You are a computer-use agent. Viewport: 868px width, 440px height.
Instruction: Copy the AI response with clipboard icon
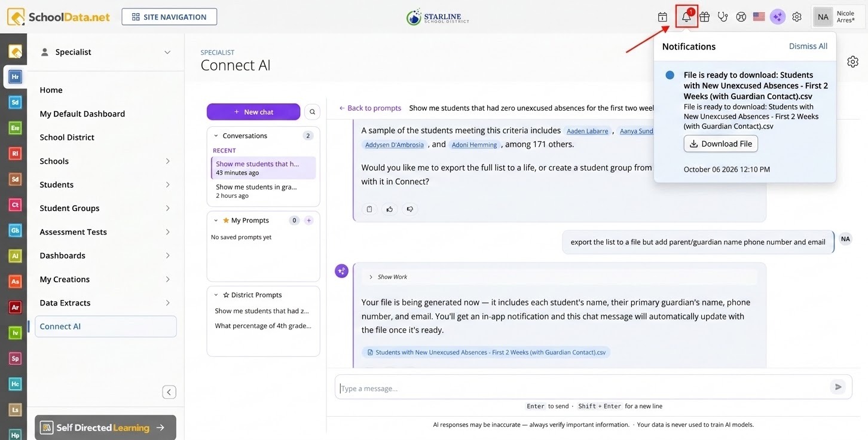point(369,209)
